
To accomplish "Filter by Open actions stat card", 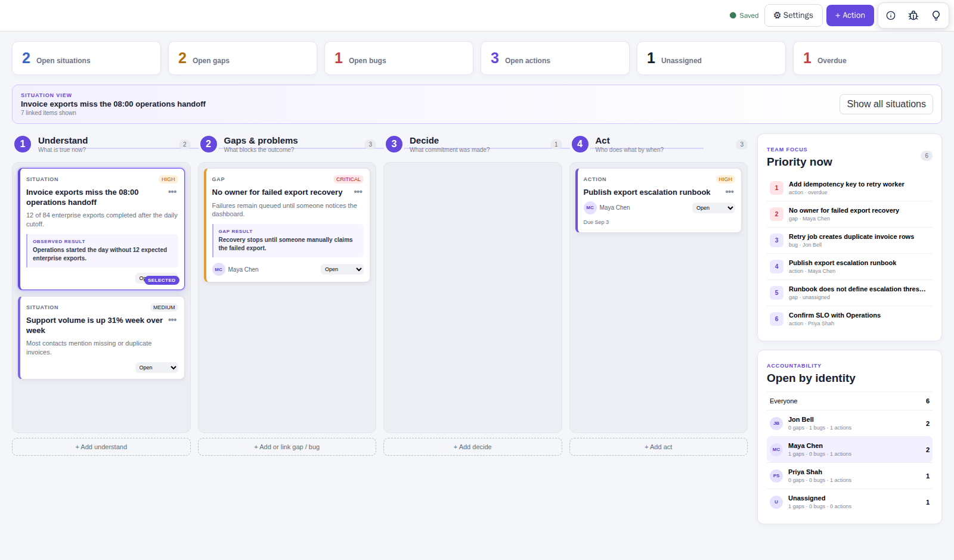I will point(555,58).
